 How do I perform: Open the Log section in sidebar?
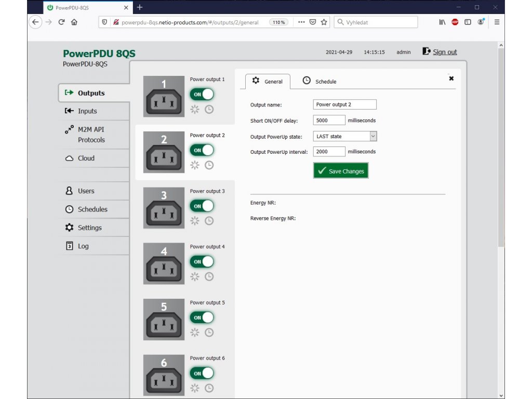pos(94,246)
